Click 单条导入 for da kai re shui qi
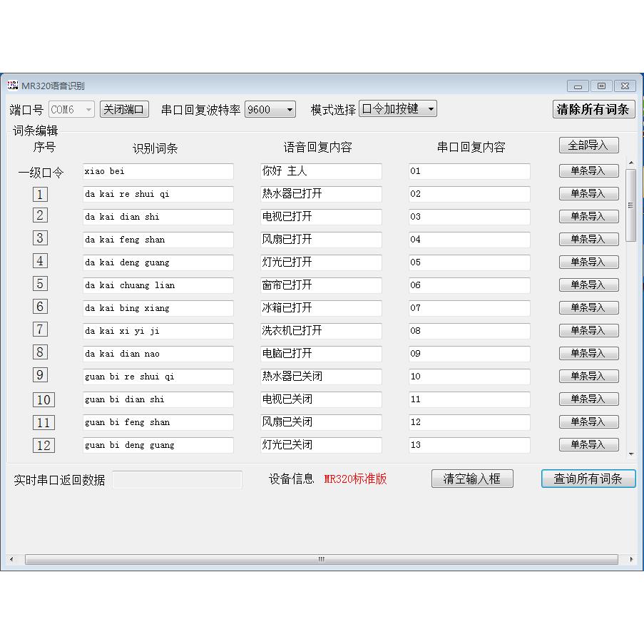Image resolution: width=644 pixels, height=644 pixels. pos(588,193)
